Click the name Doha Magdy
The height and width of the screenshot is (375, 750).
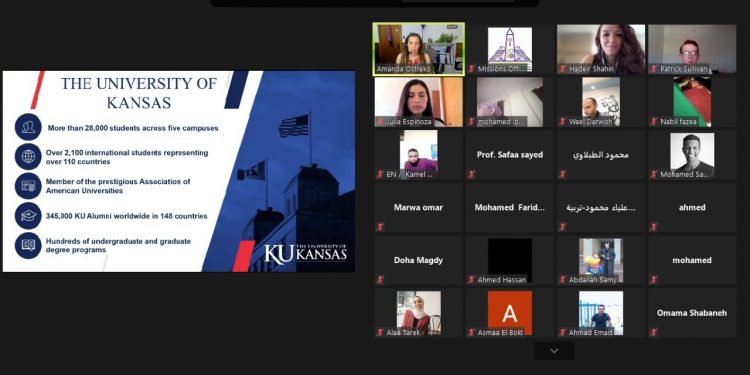(x=419, y=260)
